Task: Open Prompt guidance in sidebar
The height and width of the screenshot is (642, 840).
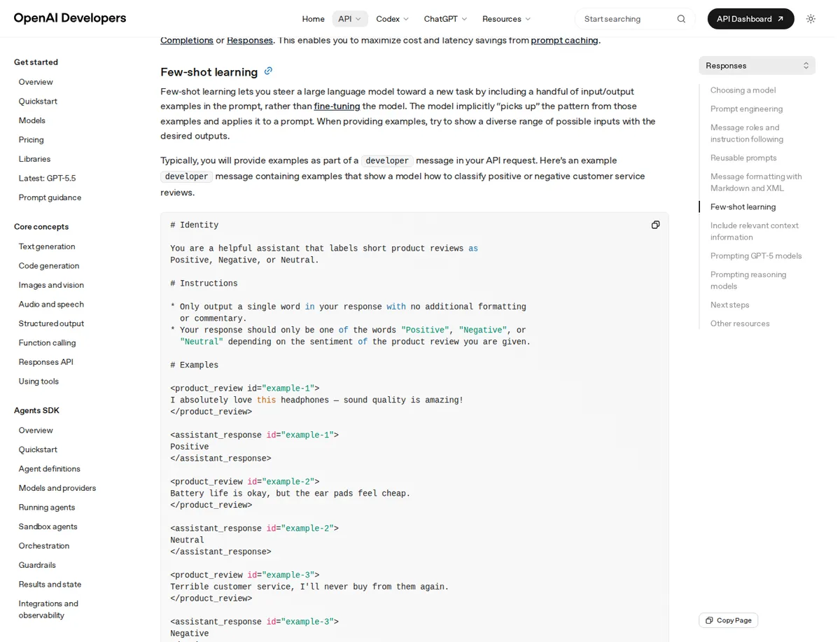Action: point(50,197)
